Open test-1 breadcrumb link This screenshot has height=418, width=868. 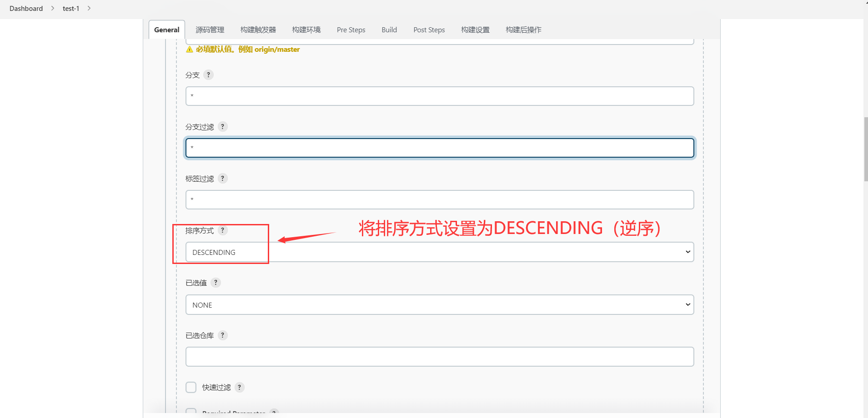[x=71, y=8]
